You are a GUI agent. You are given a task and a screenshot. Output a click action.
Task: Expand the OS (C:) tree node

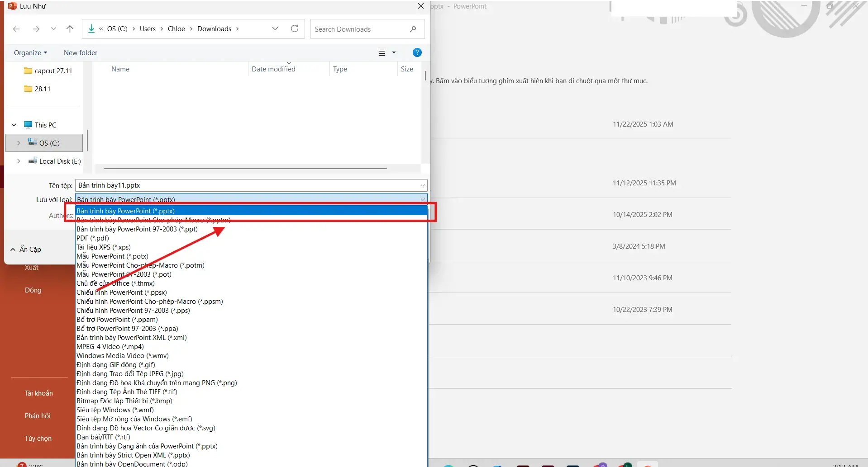tap(18, 142)
